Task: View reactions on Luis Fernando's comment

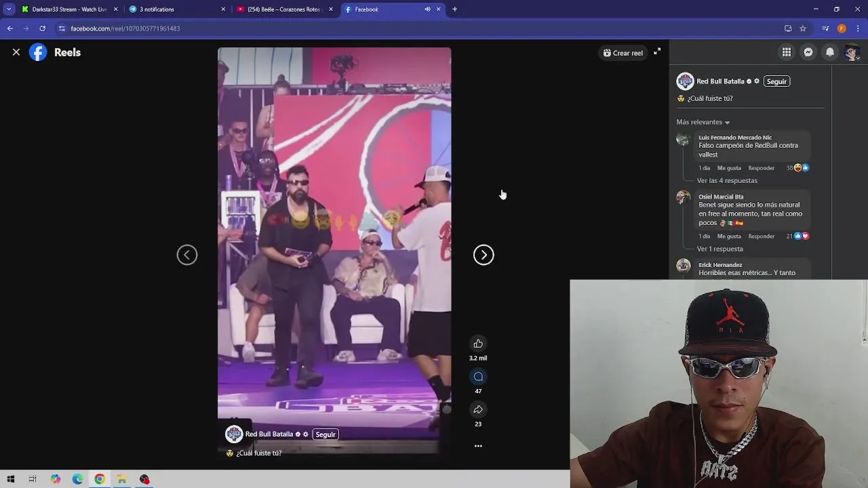Action: tap(797, 167)
